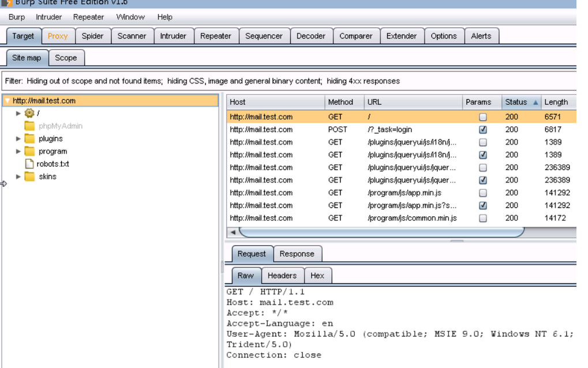
Task: Switch to the Headers view tab
Action: [282, 276]
